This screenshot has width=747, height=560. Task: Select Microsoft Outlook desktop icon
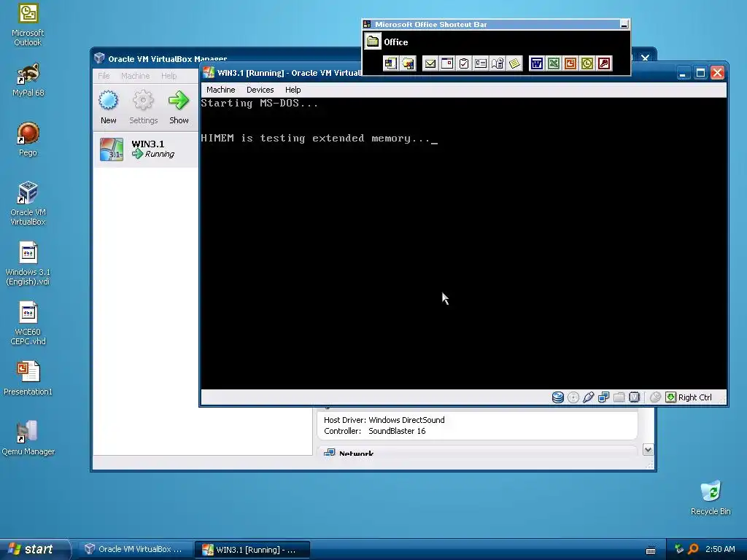[x=28, y=25]
